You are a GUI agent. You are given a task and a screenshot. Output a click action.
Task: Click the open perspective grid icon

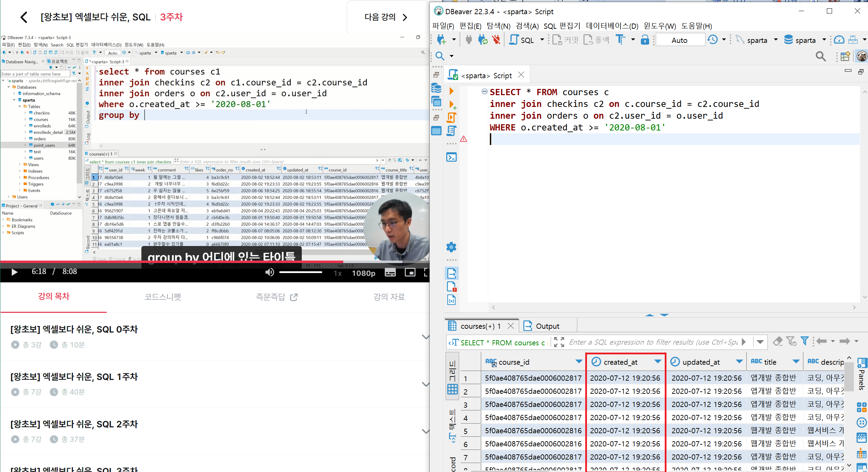coord(845,56)
